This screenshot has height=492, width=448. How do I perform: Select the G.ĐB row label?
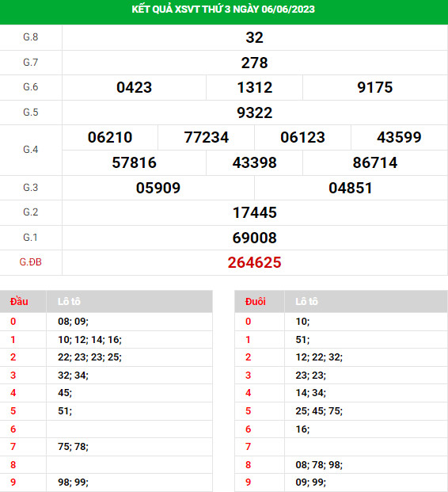pos(30,262)
